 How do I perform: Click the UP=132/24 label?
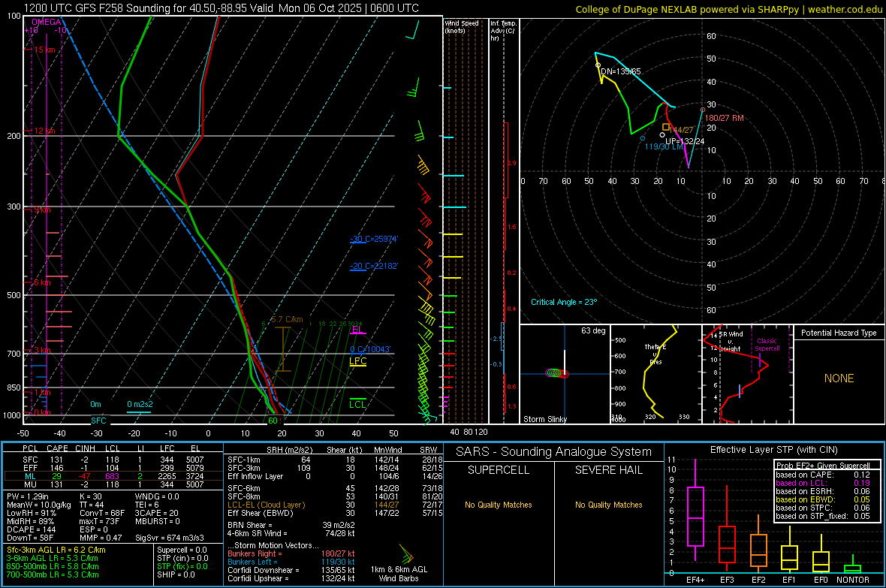click(685, 141)
